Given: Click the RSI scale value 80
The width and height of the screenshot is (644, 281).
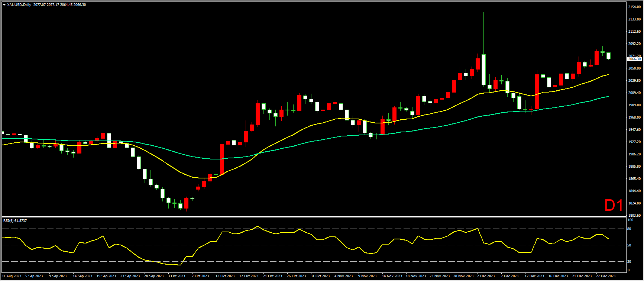Looking at the screenshot, I should [x=630, y=229].
